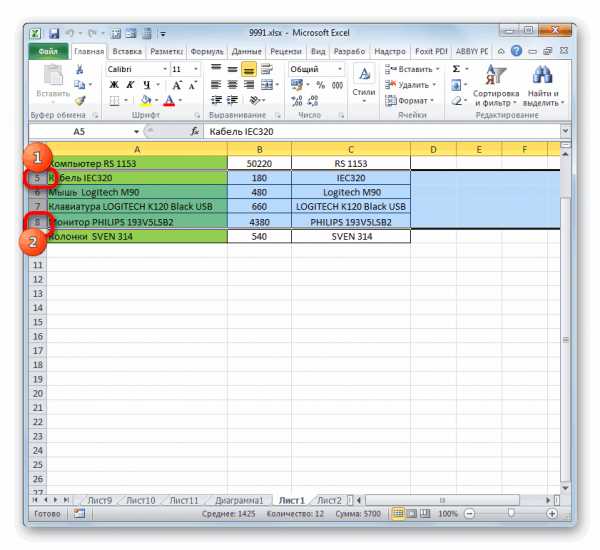Image resolution: width=600 pixels, height=550 pixels.
Task: Click in formula bar with Кабель IEC320
Action: click(382, 132)
